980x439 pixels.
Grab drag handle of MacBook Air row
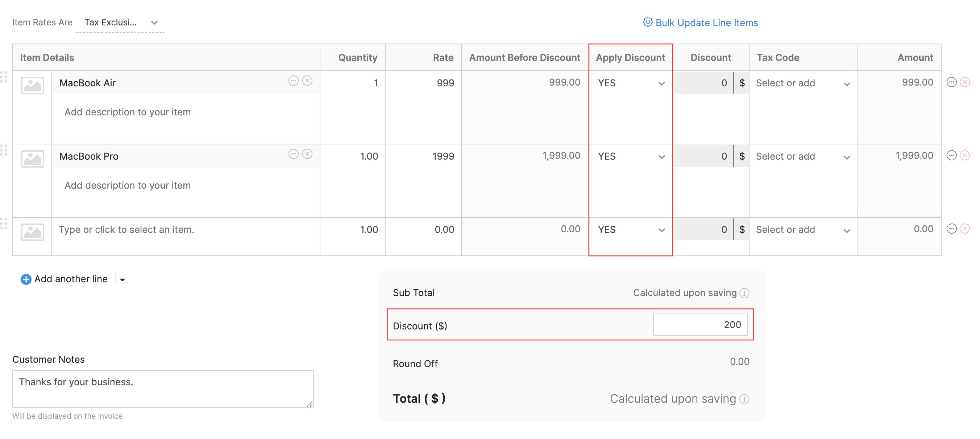click(4, 77)
